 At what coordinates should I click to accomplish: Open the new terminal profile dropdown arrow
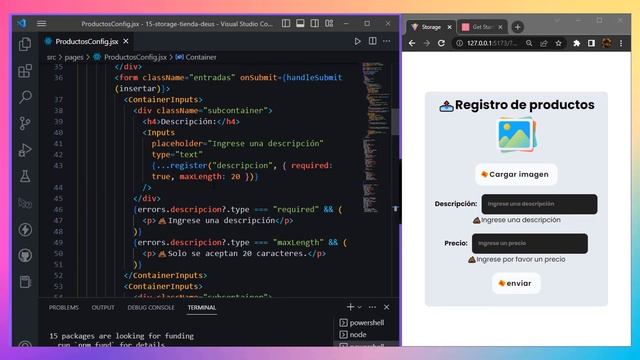(x=360, y=307)
